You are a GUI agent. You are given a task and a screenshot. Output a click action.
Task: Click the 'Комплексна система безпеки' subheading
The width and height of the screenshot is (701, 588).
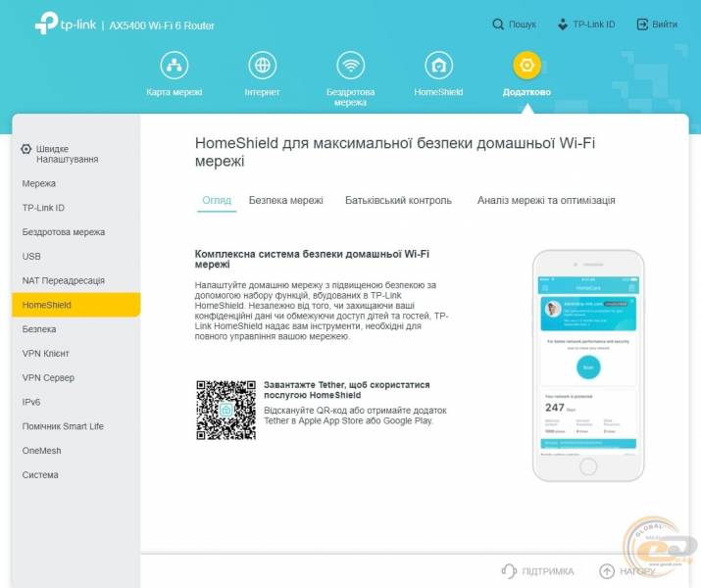(312, 259)
